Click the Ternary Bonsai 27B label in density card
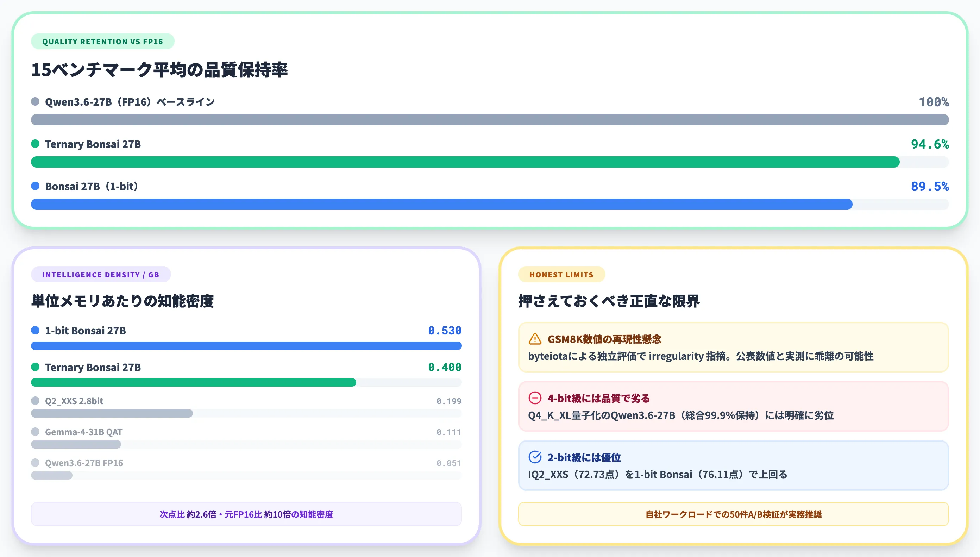The height and width of the screenshot is (557, 980). coord(93,367)
